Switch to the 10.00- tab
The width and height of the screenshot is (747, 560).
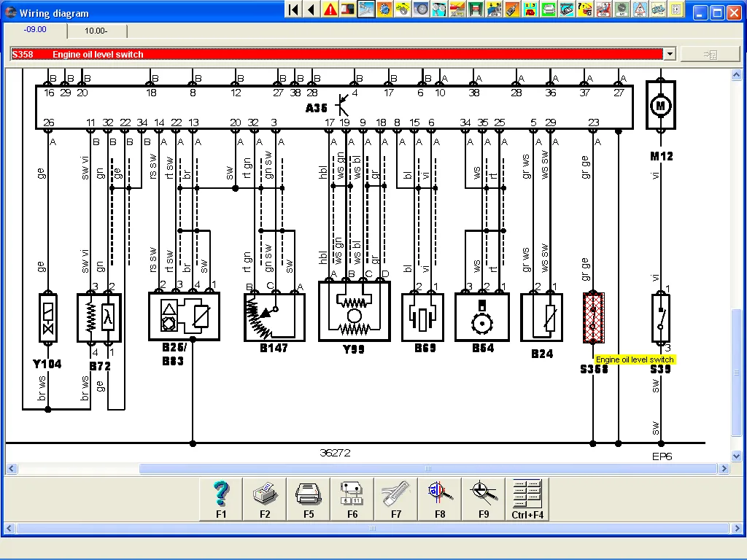pos(97,31)
